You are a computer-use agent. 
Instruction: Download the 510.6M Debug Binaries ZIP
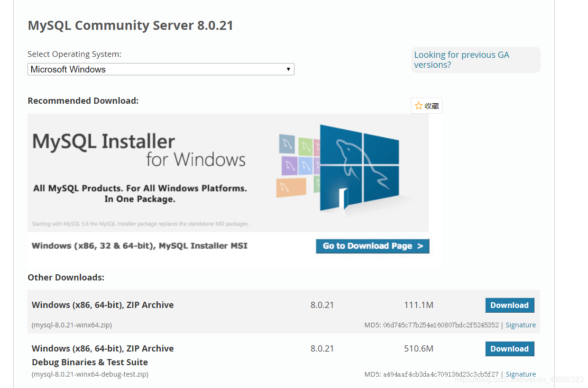(x=510, y=349)
